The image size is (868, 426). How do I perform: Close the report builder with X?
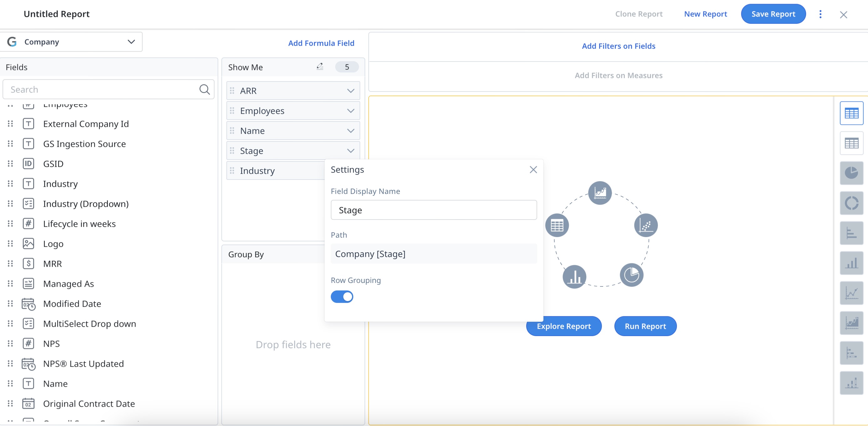pos(843,14)
